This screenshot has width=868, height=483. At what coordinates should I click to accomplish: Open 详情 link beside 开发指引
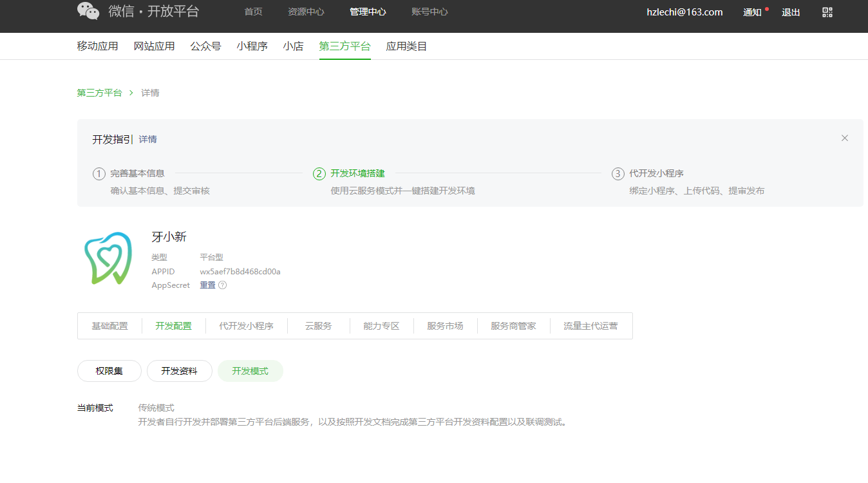coord(148,139)
